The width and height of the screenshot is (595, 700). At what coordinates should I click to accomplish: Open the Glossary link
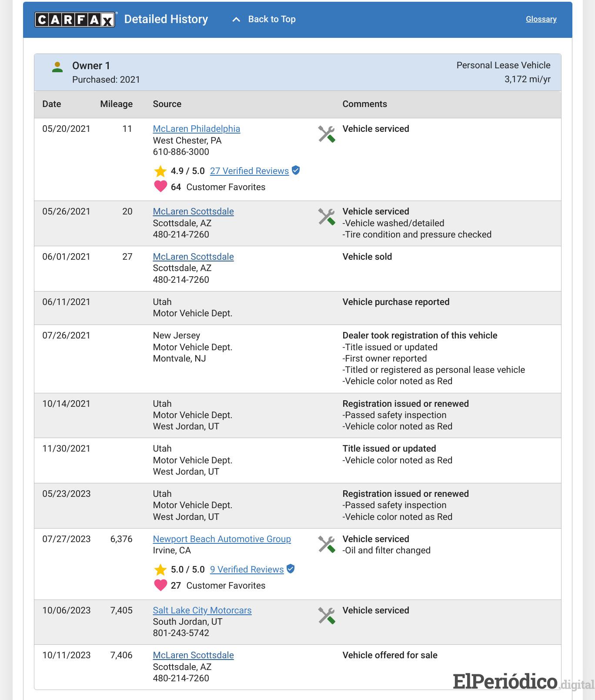click(x=541, y=19)
